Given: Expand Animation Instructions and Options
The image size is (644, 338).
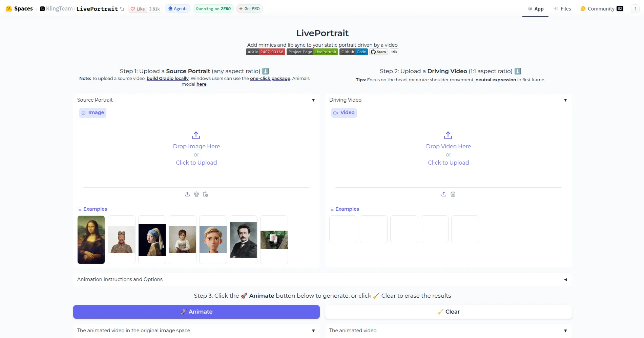Looking at the screenshot, I should [x=323, y=279].
